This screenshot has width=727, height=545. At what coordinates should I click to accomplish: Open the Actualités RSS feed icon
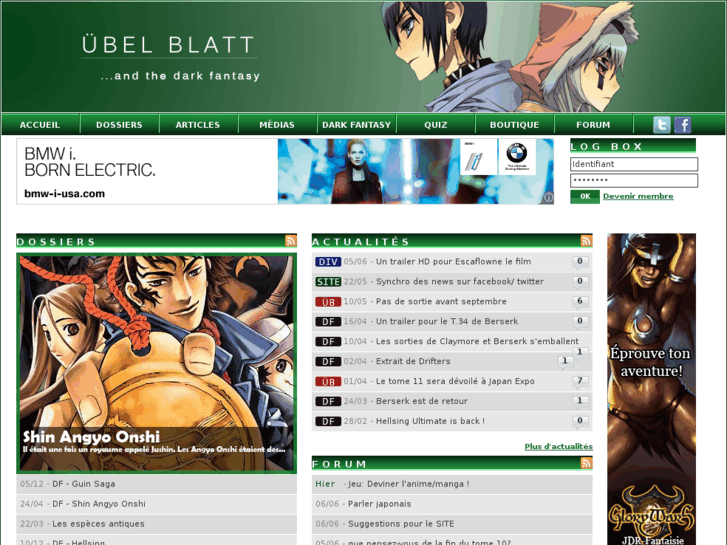coord(587,240)
